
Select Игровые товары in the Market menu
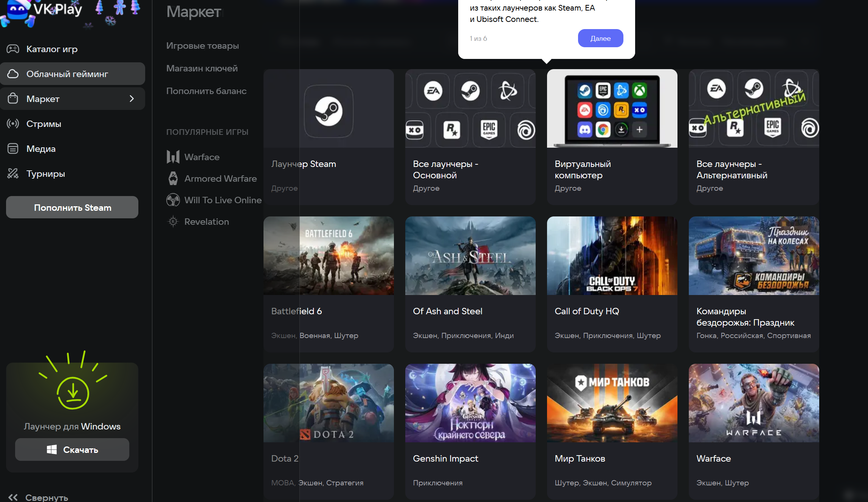pos(203,46)
